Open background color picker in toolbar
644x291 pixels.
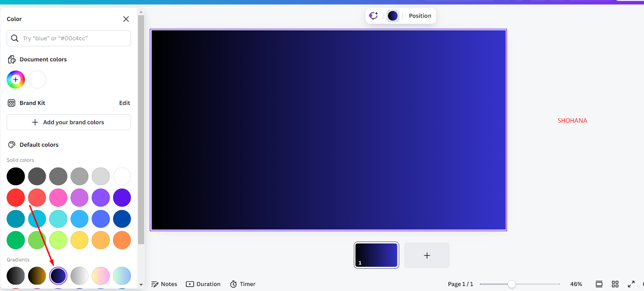pos(393,16)
